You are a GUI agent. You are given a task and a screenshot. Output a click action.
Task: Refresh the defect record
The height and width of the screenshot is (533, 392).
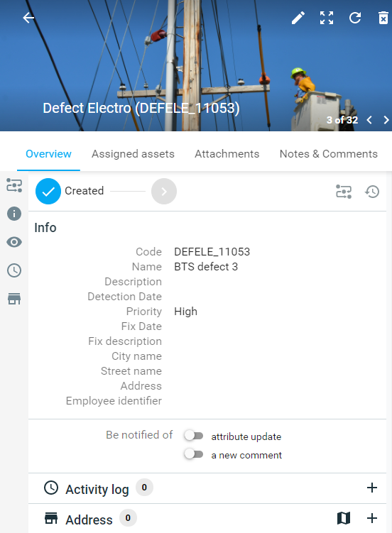click(x=355, y=18)
